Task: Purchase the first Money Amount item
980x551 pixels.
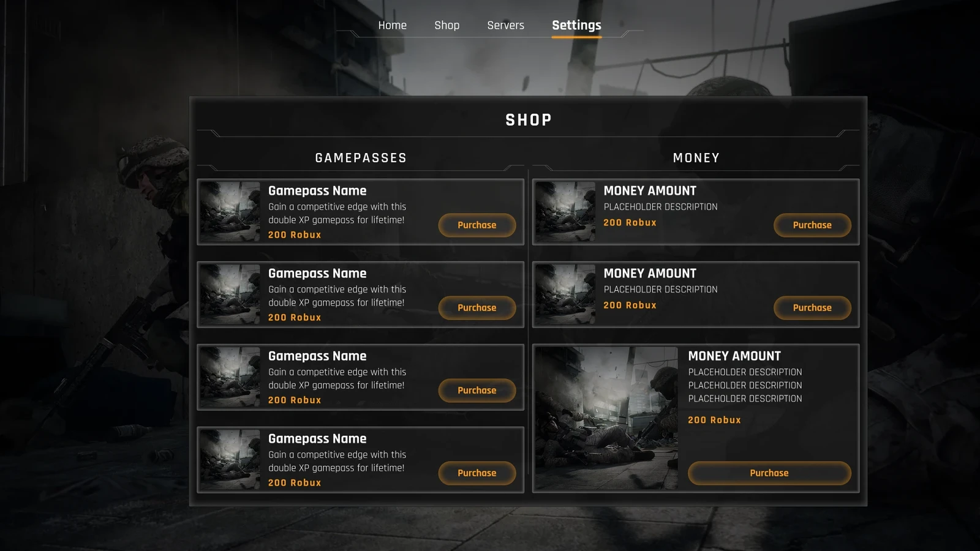Action: [x=812, y=225]
